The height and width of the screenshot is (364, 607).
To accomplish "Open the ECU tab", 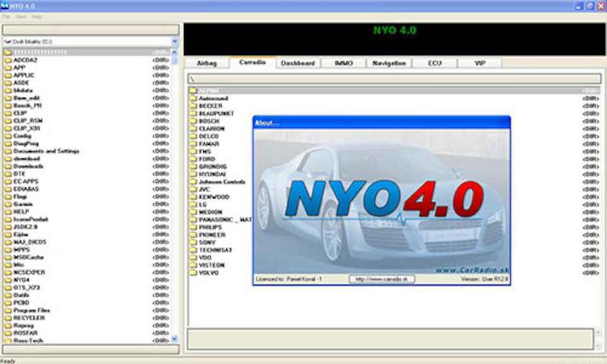I will (x=435, y=63).
